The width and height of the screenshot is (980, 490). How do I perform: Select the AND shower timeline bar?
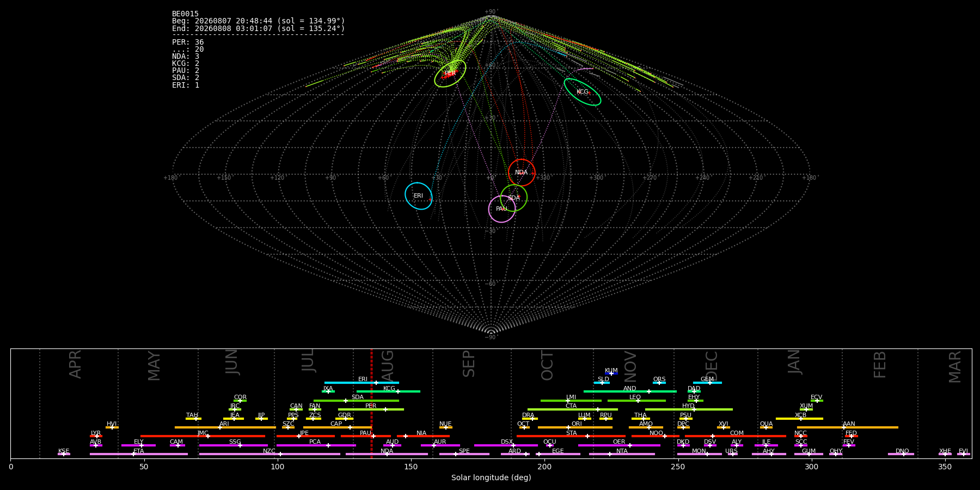pyautogui.click(x=630, y=391)
